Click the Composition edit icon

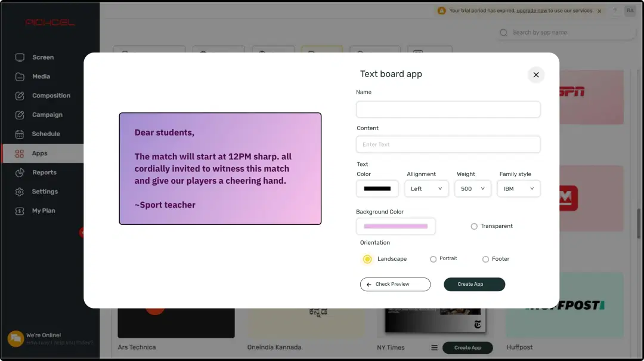pos(20,95)
